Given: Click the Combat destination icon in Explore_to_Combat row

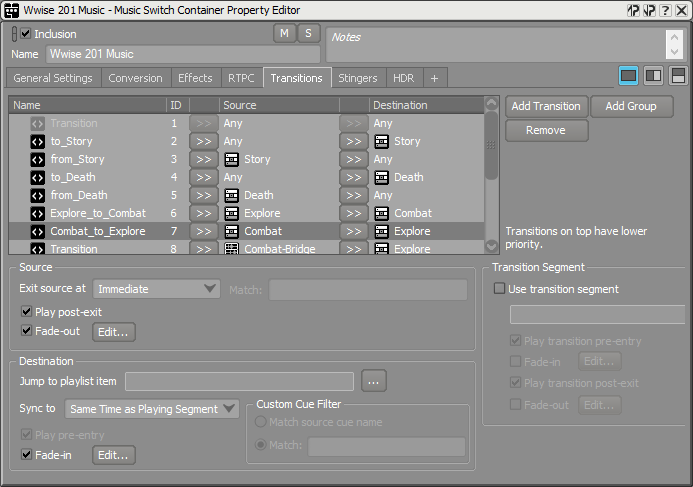Looking at the screenshot, I should 381,213.
